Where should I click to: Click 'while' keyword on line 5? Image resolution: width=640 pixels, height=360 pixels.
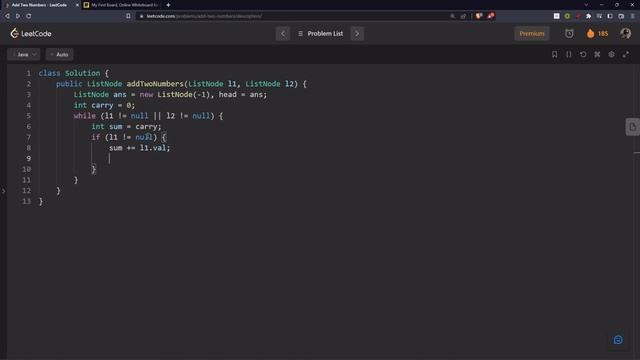point(84,116)
